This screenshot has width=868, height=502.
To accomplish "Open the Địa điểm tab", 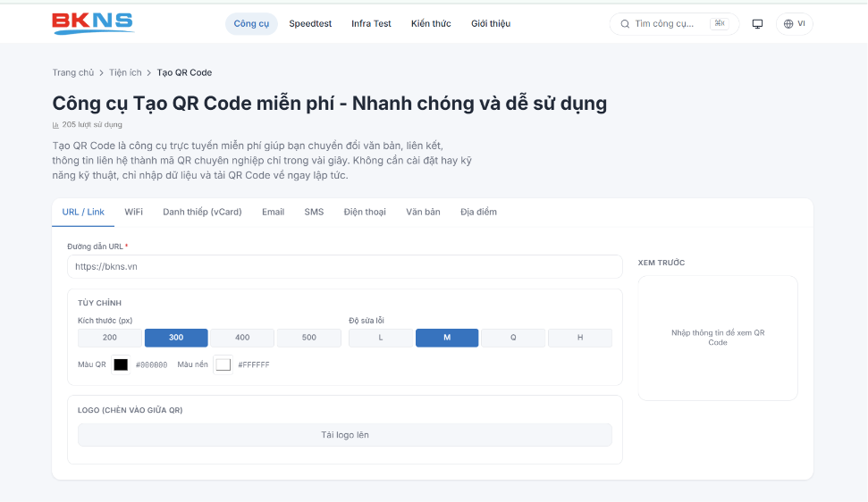I will click(x=478, y=212).
